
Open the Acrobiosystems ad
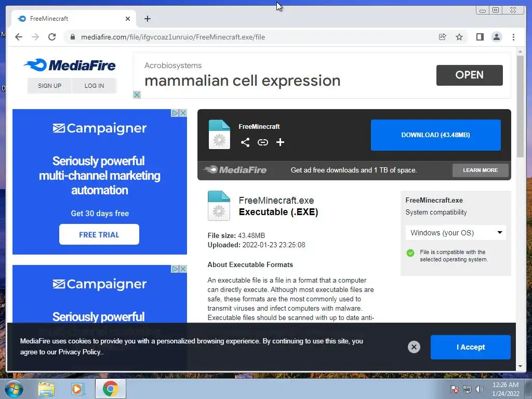coord(469,75)
